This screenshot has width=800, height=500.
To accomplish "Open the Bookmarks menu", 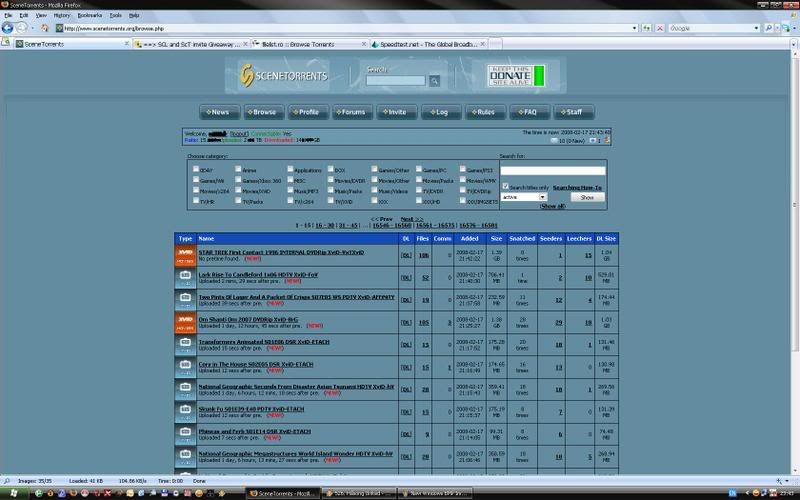I will tap(90, 15).
